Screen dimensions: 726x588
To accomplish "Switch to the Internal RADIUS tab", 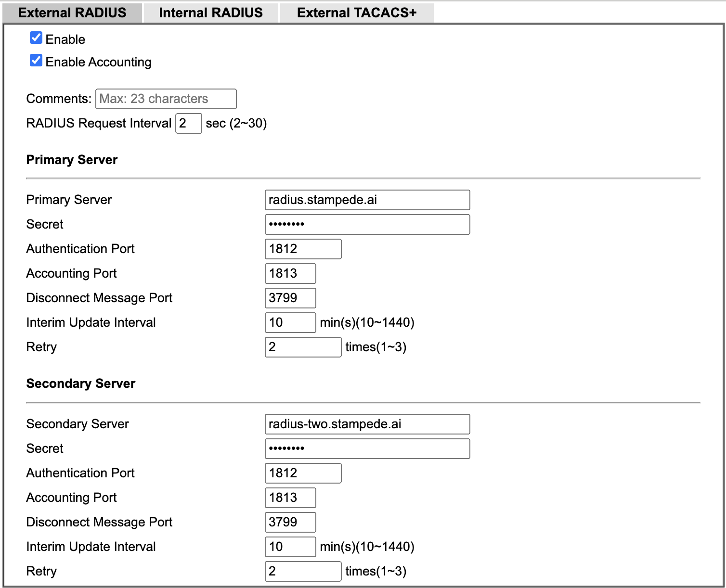I will tap(210, 13).
